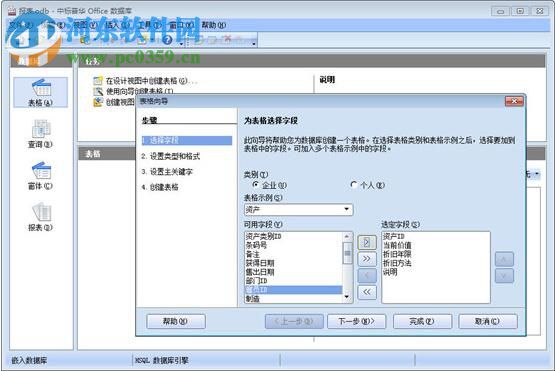Remove all fields with the double left arrow
The width and height of the screenshot is (555, 371).
point(367,292)
